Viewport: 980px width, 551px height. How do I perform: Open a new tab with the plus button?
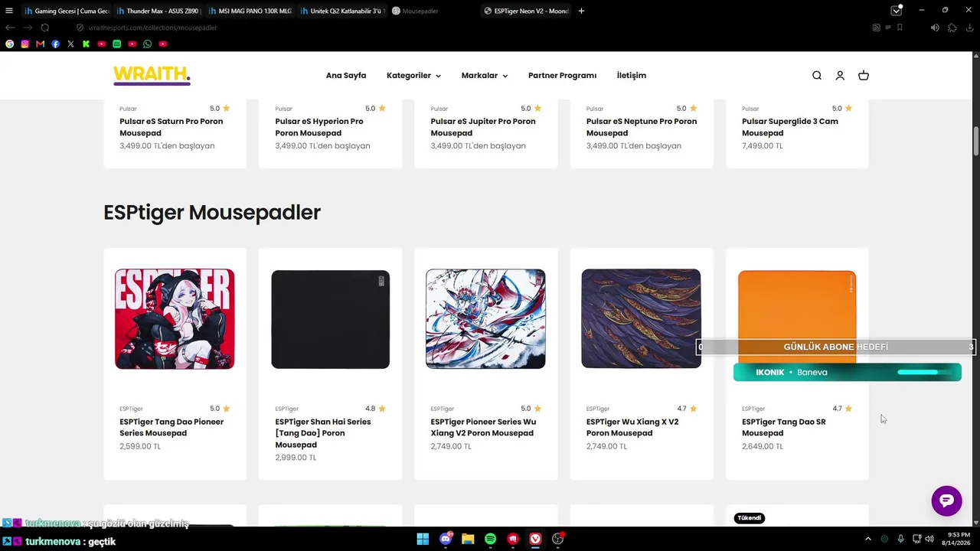581,11
